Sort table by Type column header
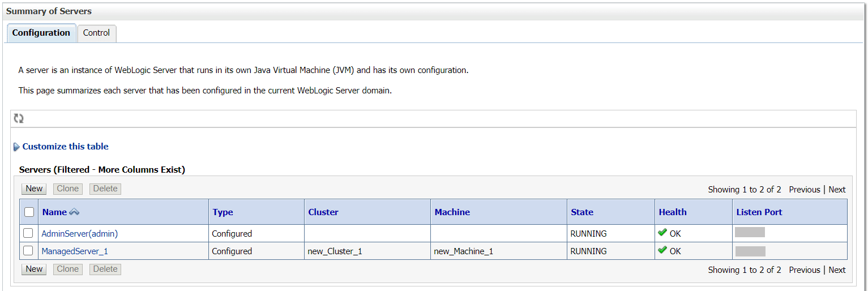Screen dimensions: 868x291 [x=223, y=212]
